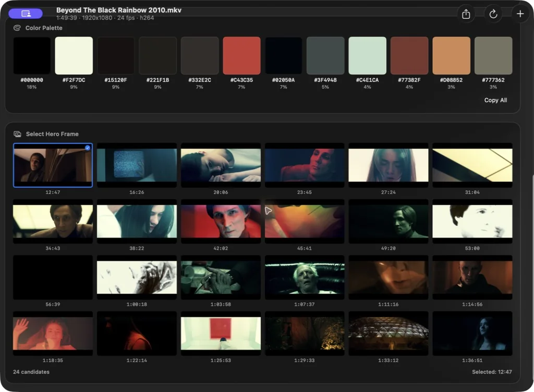Click the Selected: 12:47 status text
The image size is (534, 392).
coord(492,372)
